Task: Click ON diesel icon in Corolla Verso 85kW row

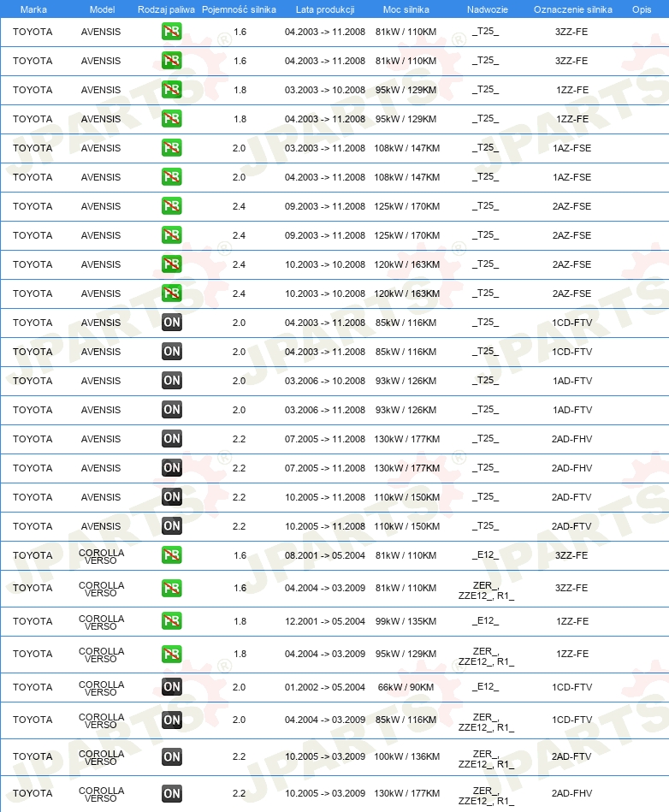Action: tap(171, 720)
